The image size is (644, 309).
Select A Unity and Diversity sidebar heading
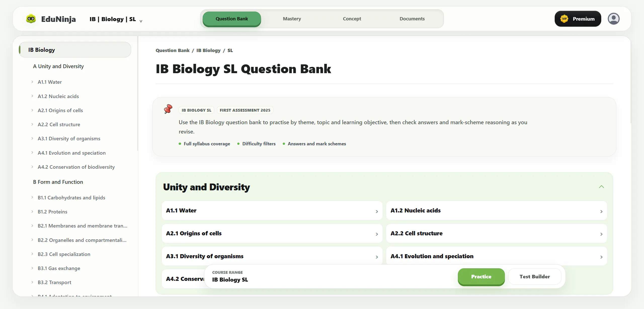pyautogui.click(x=58, y=66)
